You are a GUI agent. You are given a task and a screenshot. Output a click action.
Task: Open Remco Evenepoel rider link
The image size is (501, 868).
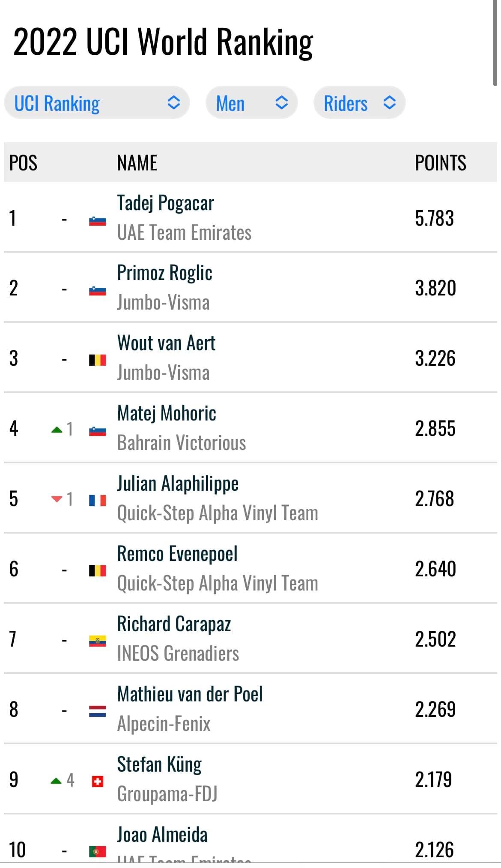[x=177, y=554]
